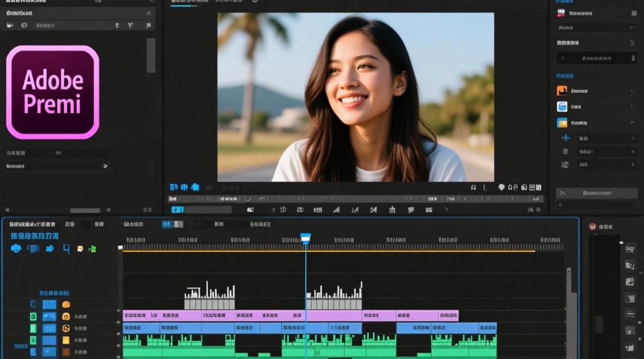Select the blue-bordered white icon in the right panel
The image size is (644, 359).
tap(562, 107)
